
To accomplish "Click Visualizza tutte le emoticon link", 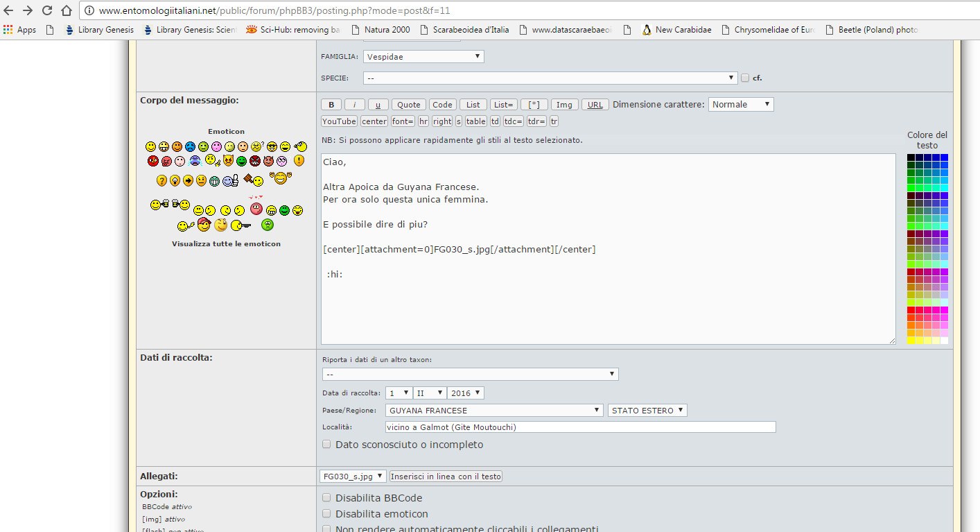I will [226, 243].
